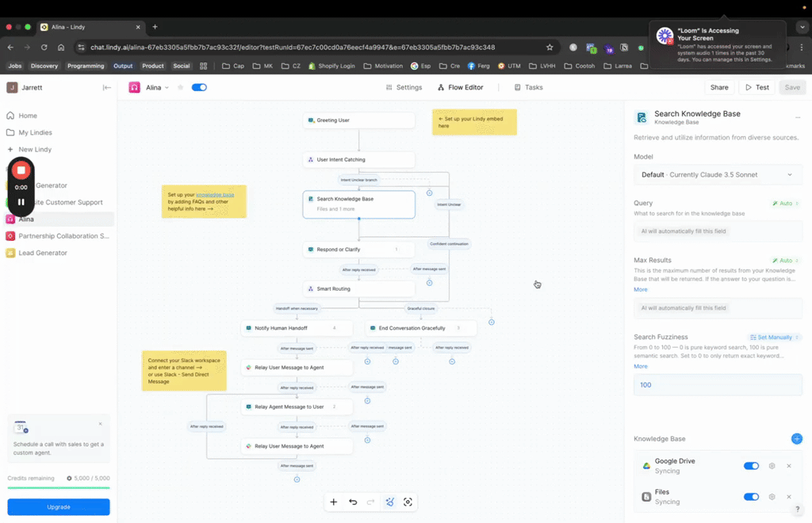Expand the Search Fuzziness Set Manually dropdown
Image resolution: width=812 pixels, height=523 pixels.
pos(774,337)
